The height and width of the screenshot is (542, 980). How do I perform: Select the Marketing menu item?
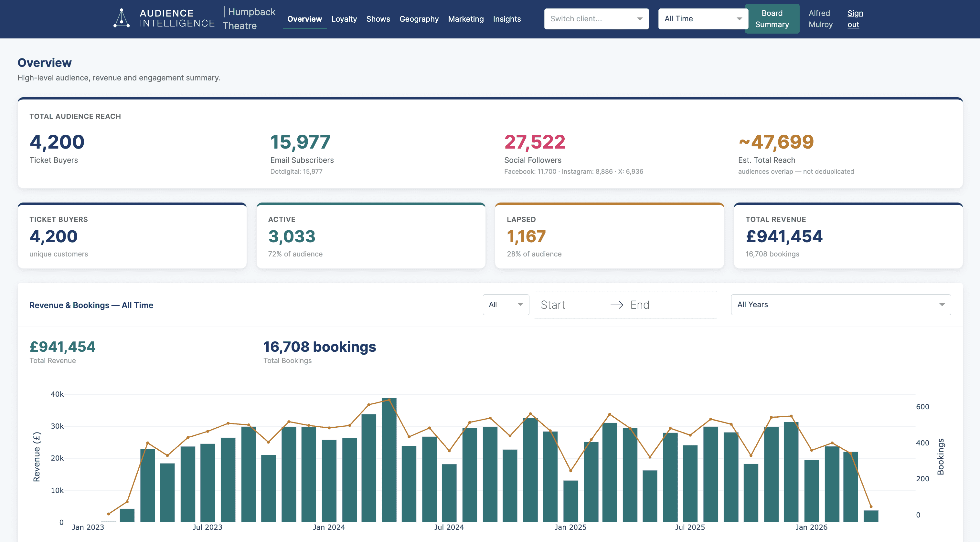pos(466,19)
